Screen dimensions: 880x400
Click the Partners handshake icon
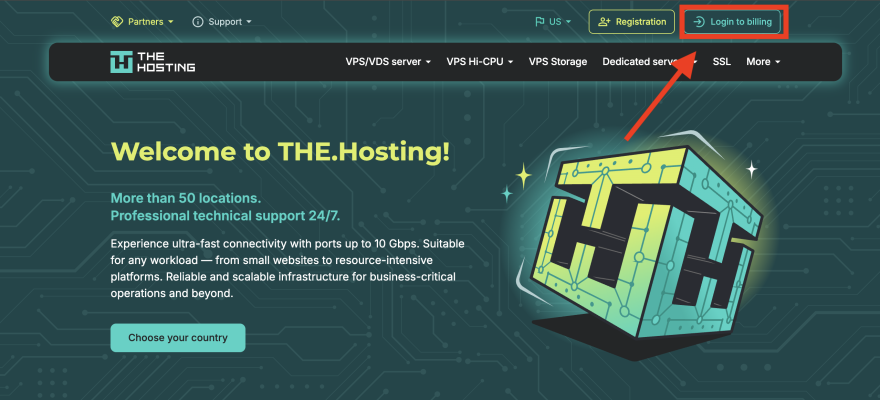(117, 22)
